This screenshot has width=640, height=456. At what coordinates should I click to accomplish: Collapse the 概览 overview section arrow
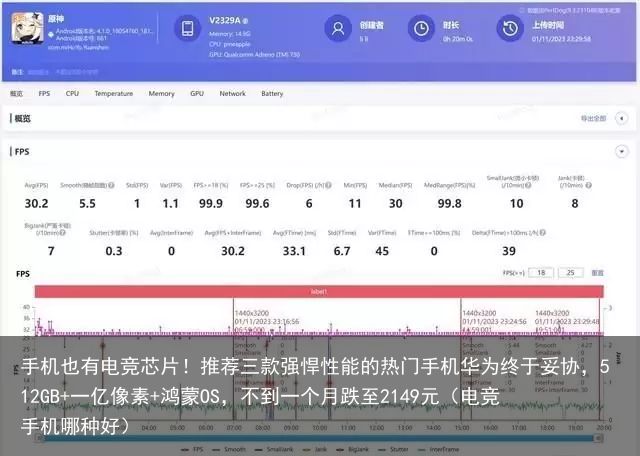621,118
